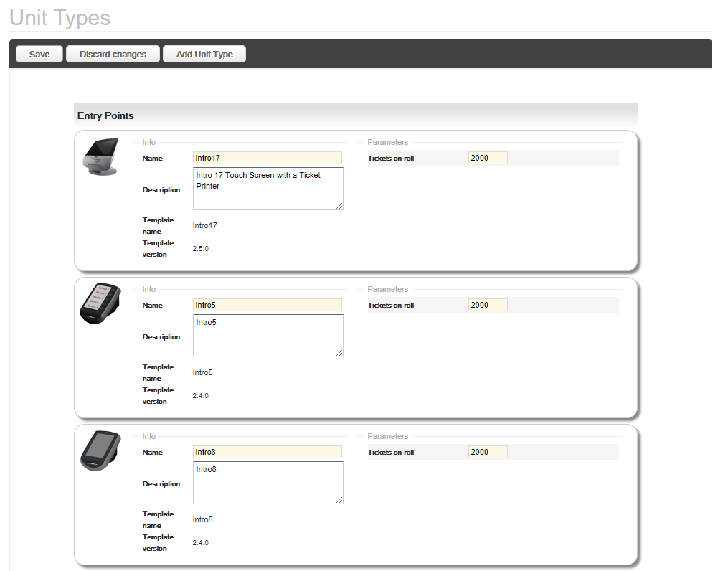Click the Intro5 Description text area
This screenshot has width=728, height=571.
[x=268, y=336]
